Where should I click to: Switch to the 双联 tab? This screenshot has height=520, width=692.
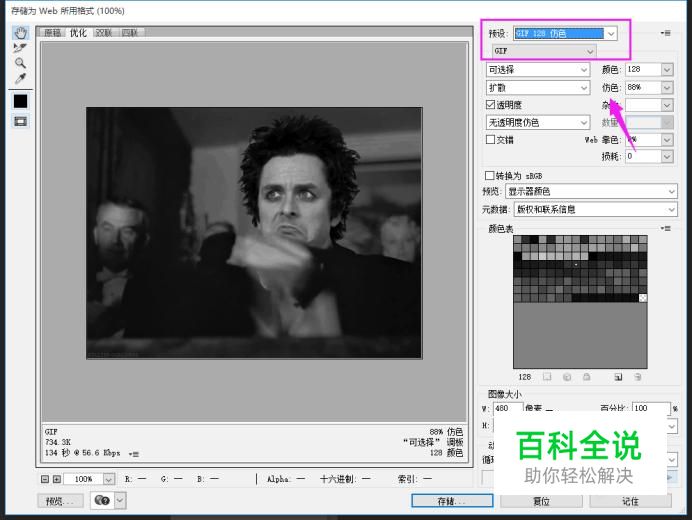[104, 33]
